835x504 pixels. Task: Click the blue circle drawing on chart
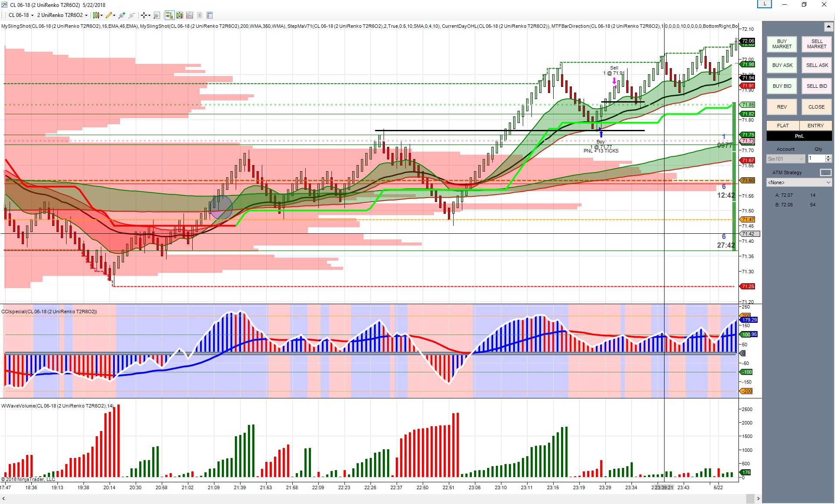click(221, 207)
